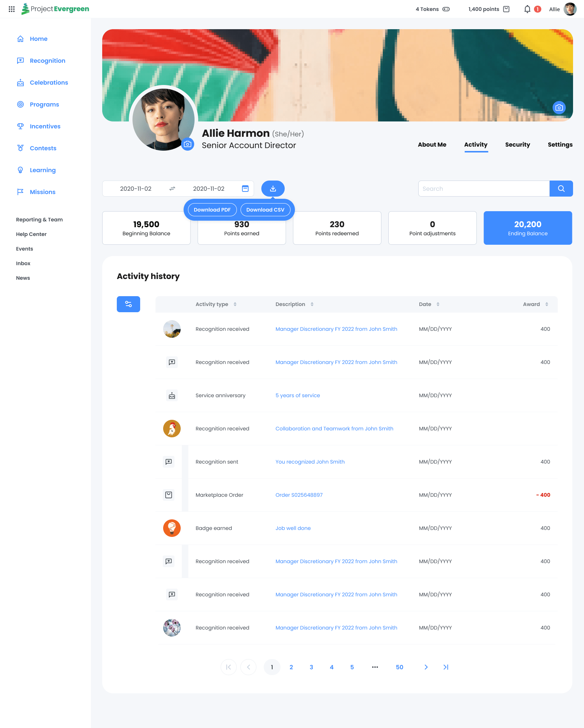Click the notification bell icon

tap(527, 9)
